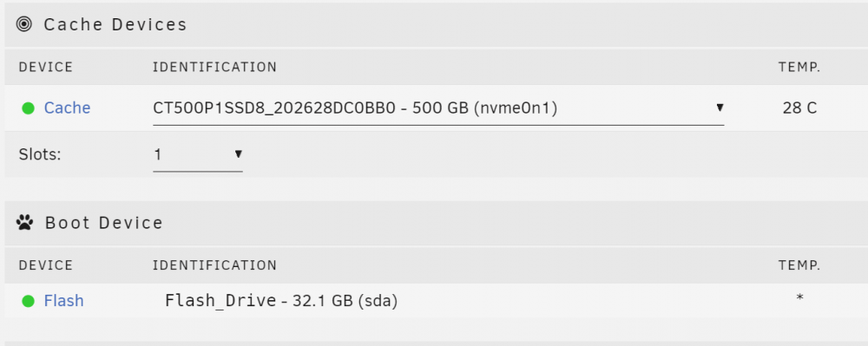Viewport: 868px width, 346px height.
Task: Click the DEVICE header under Boot Device
Action: coord(46,265)
